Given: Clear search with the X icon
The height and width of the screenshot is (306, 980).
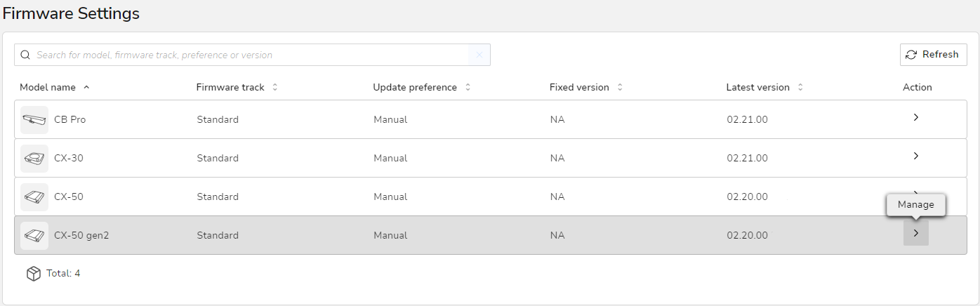Looking at the screenshot, I should click(479, 55).
